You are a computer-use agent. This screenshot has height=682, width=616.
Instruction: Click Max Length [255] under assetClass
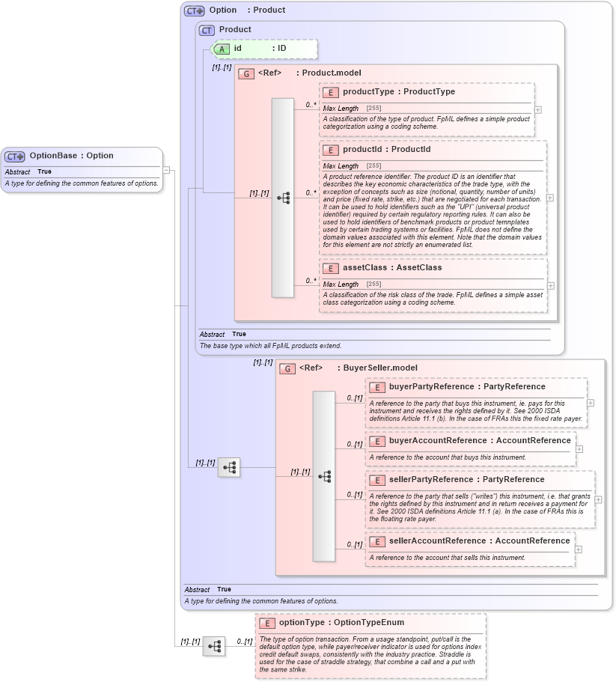(x=352, y=284)
